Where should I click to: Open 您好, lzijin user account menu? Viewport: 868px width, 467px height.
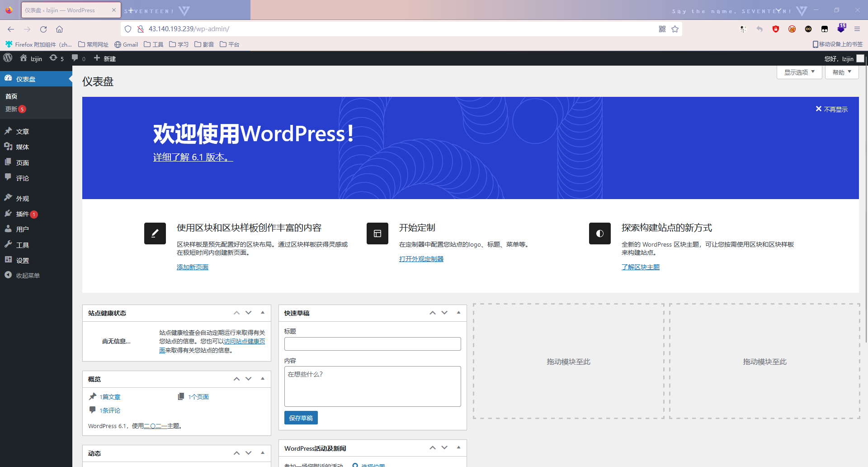click(844, 58)
